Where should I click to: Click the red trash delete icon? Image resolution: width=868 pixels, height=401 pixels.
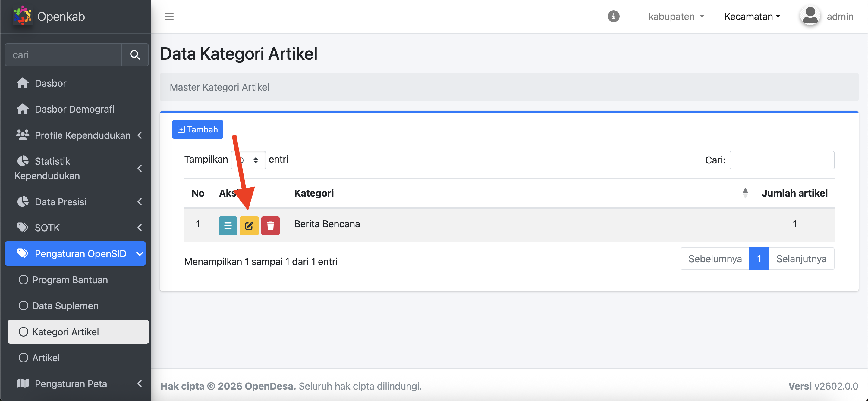click(270, 225)
